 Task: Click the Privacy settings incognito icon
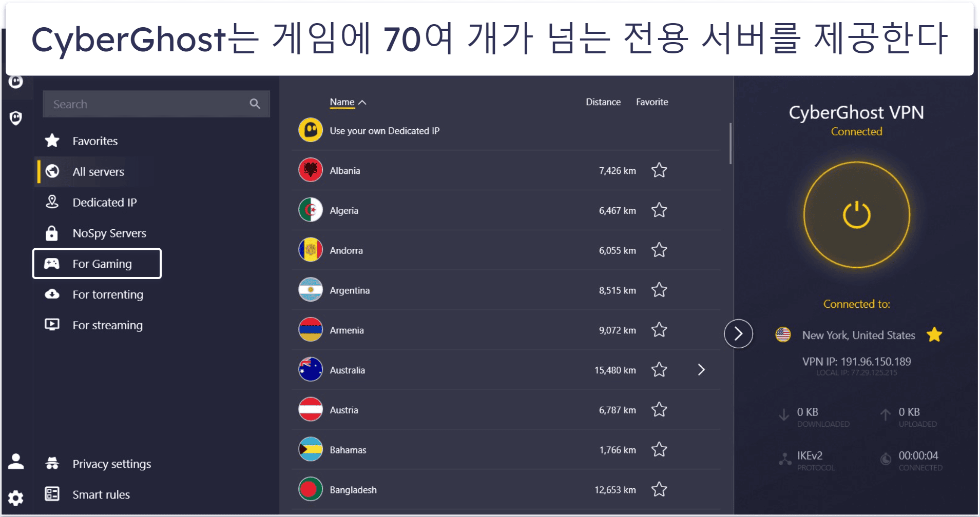point(52,463)
